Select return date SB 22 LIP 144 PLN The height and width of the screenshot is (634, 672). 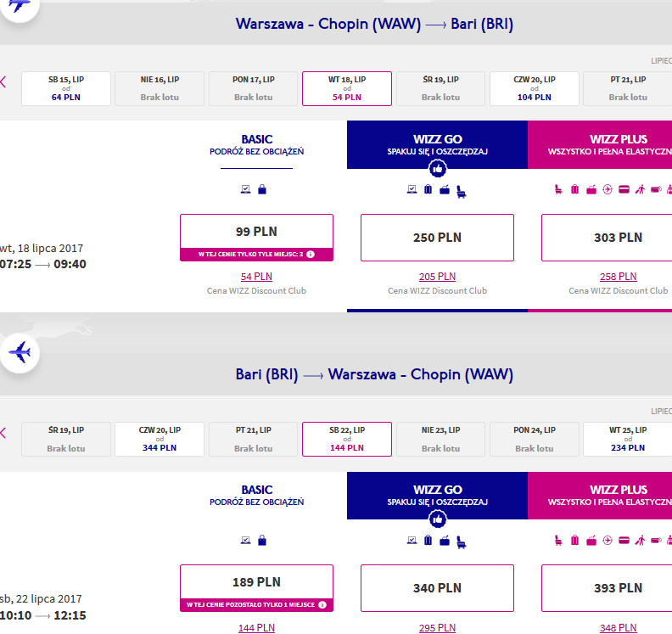pyautogui.click(x=347, y=440)
